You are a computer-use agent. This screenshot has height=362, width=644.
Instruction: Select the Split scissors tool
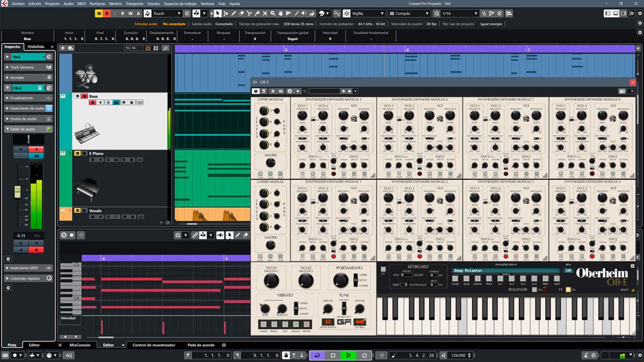pyautogui.click(x=250, y=13)
